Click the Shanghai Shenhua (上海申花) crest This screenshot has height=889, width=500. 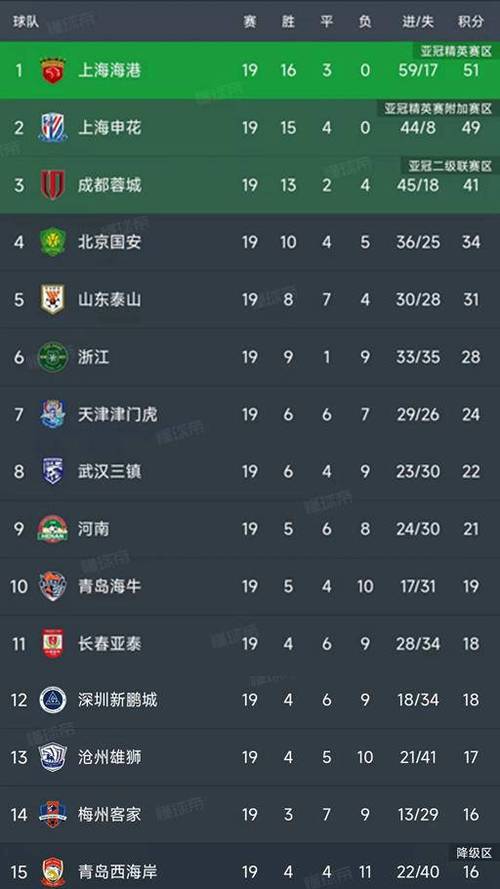[x=53, y=128]
